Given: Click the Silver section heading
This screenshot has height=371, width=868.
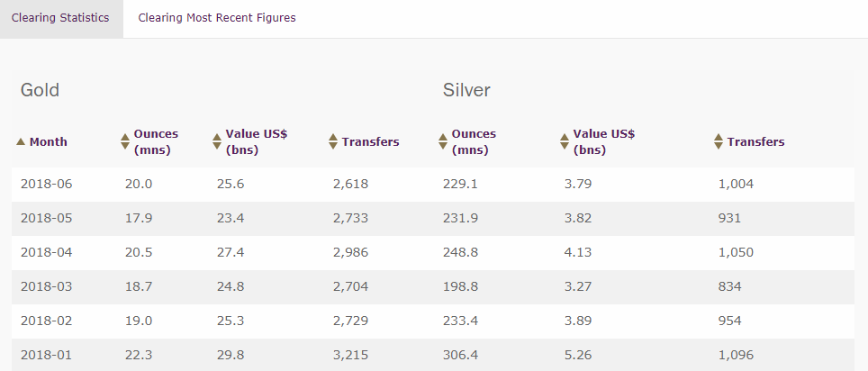Looking at the screenshot, I should click(466, 90).
